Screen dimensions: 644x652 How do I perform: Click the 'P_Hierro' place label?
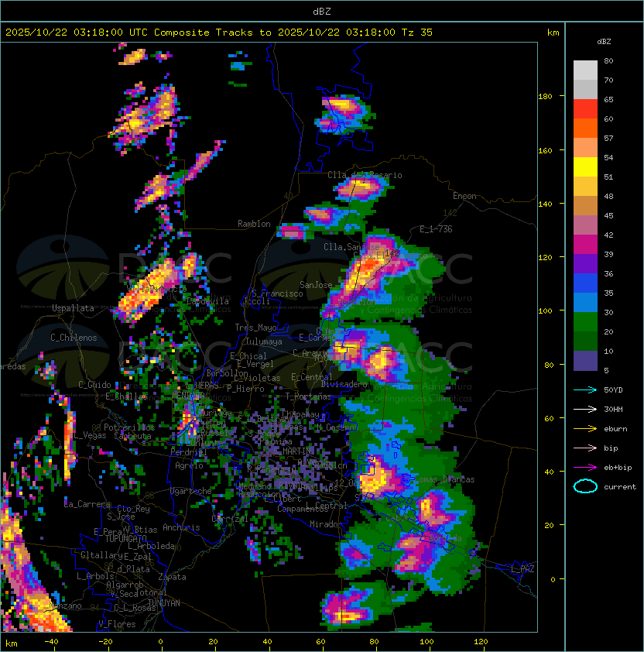coord(245,389)
